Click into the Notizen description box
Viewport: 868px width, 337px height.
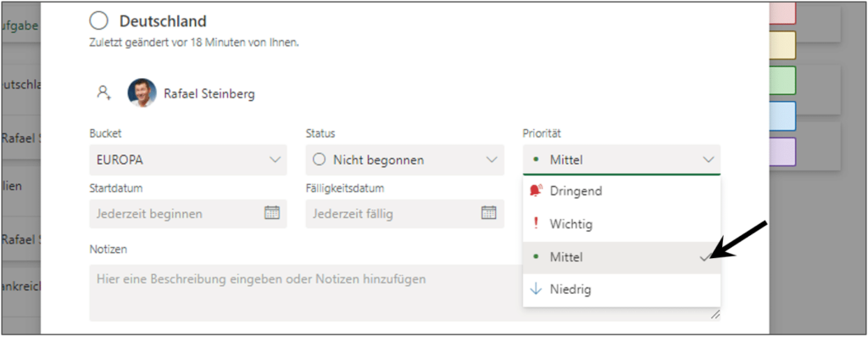pyautogui.click(x=404, y=293)
